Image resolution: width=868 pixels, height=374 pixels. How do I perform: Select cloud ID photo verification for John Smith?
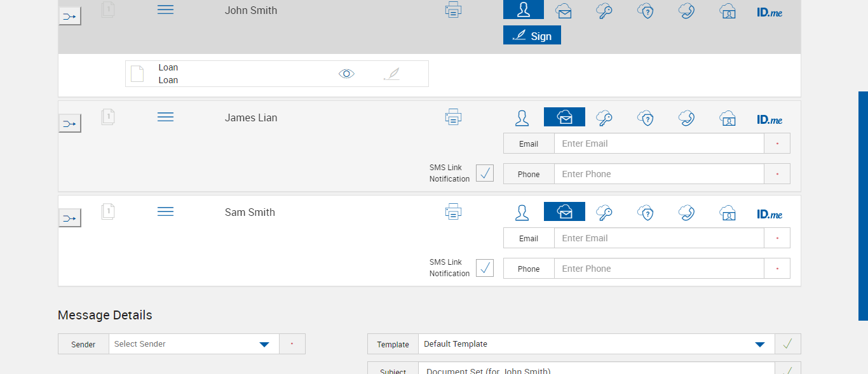pyautogui.click(x=728, y=11)
